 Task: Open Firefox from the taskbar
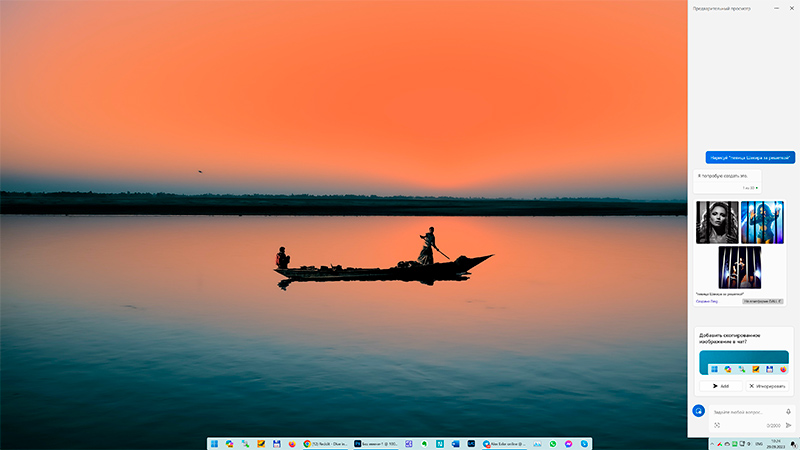pyautogui.click(x=292, y=443)
